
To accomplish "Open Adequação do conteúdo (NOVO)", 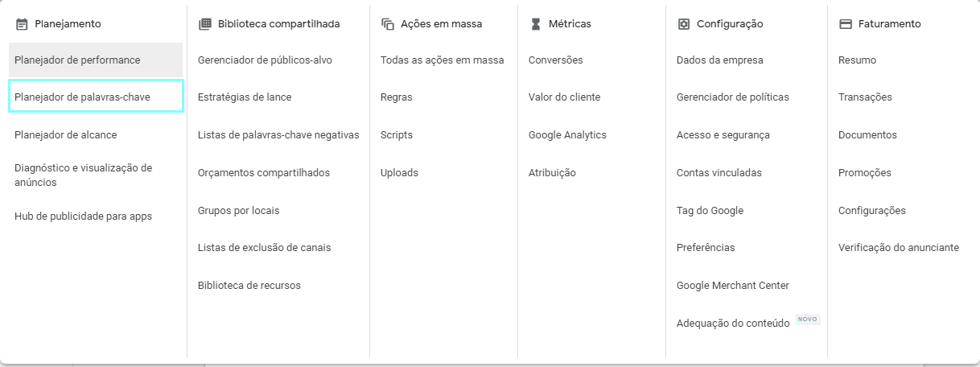I will point(733,324).
